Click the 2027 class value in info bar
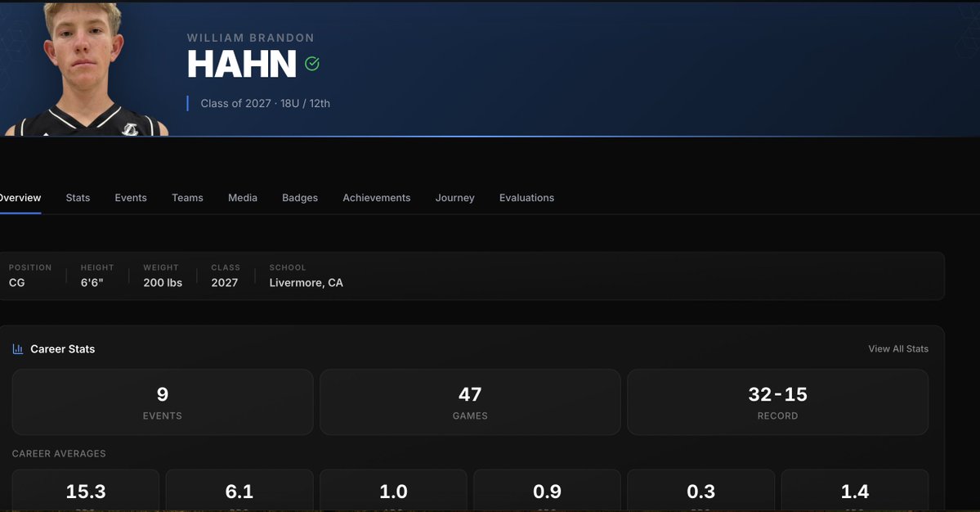980x512 pixels. pos(225,282)
